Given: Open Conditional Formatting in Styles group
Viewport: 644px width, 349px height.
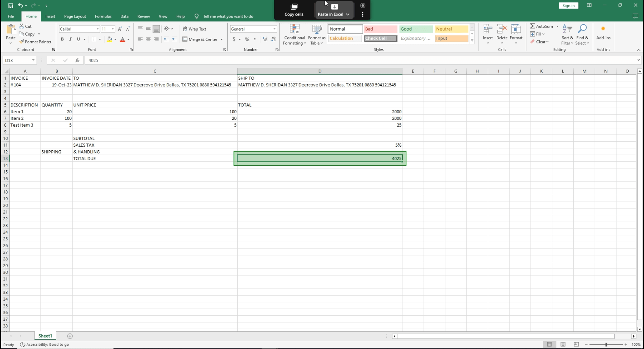Looking at the screenshot, I should point(295,34).
